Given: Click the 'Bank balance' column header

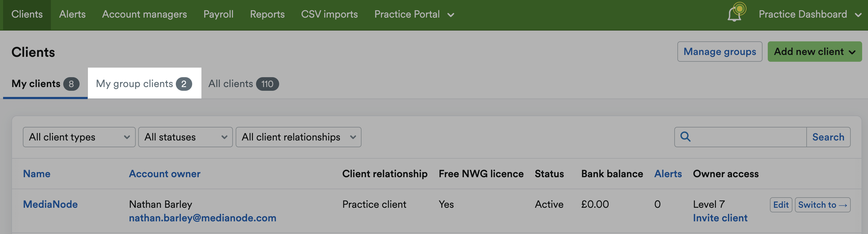Looking at the screenshot, I should 612,173.
